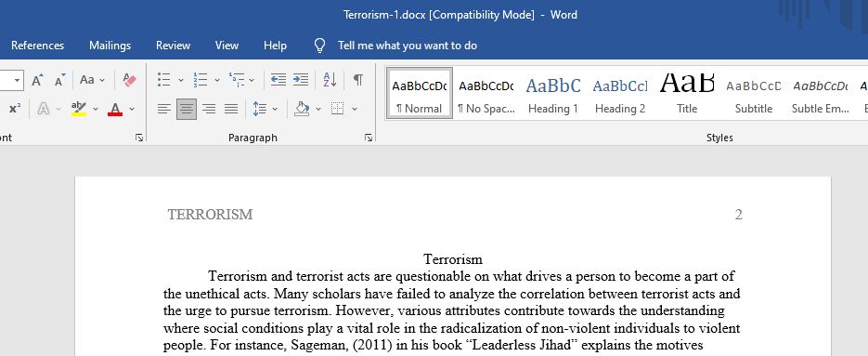Click the page number 2 in header
This screenshot has width=868, height=356.
738,215
